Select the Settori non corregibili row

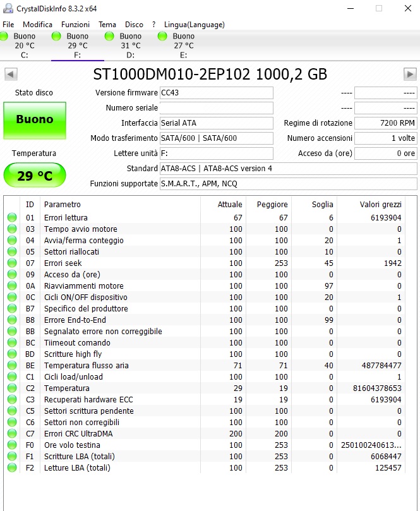205,422
